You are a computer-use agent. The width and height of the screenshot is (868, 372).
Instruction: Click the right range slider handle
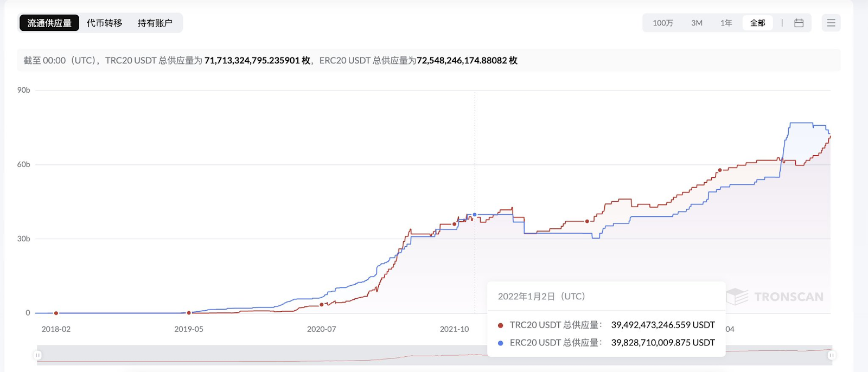[x=831, y=355]
